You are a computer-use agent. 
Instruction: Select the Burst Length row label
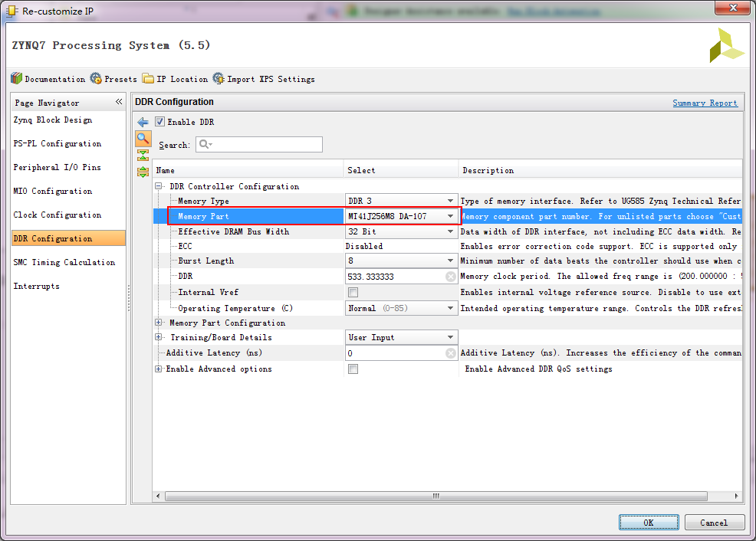[x=206, y=261]
